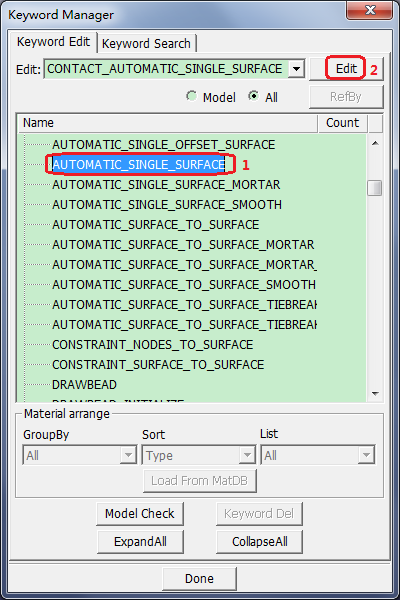Click the RefBy button
The image size is (400, 600).
[346, 97]
